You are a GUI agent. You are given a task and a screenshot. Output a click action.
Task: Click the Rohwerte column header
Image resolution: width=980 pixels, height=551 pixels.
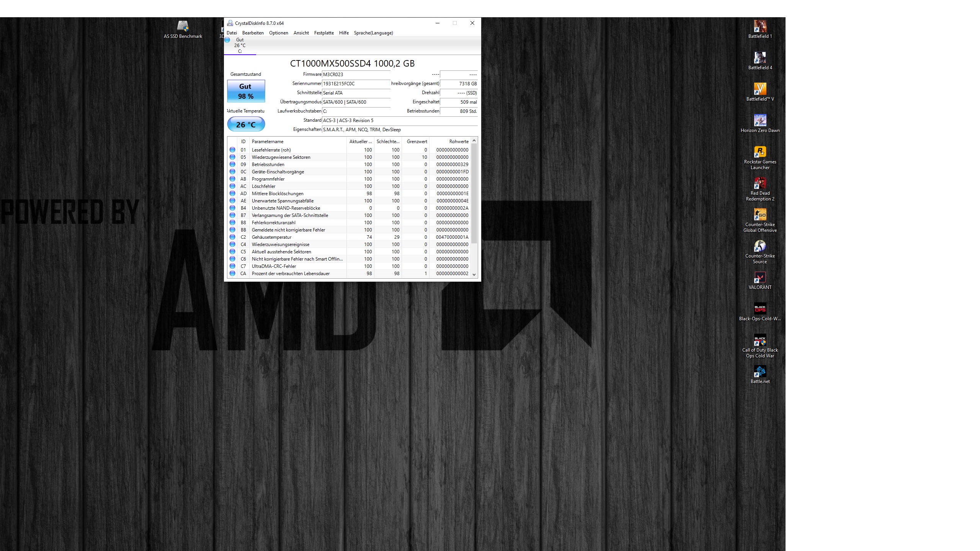(458, 142)
